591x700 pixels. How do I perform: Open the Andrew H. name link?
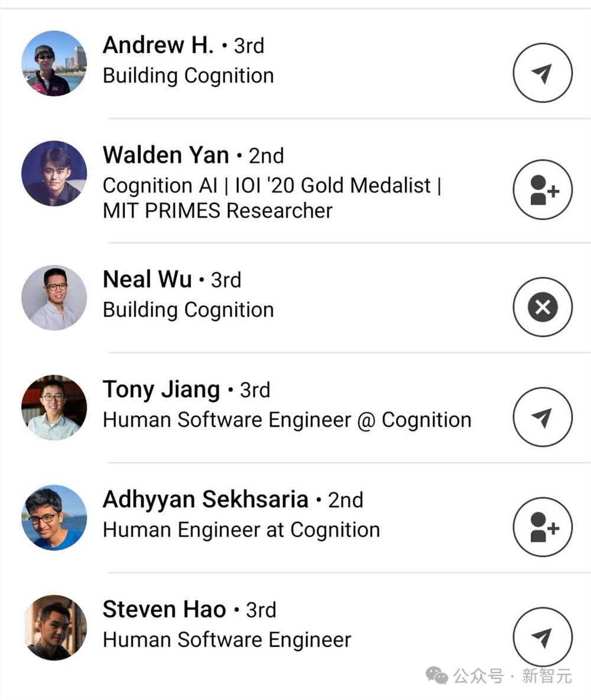tap(158, 45)
